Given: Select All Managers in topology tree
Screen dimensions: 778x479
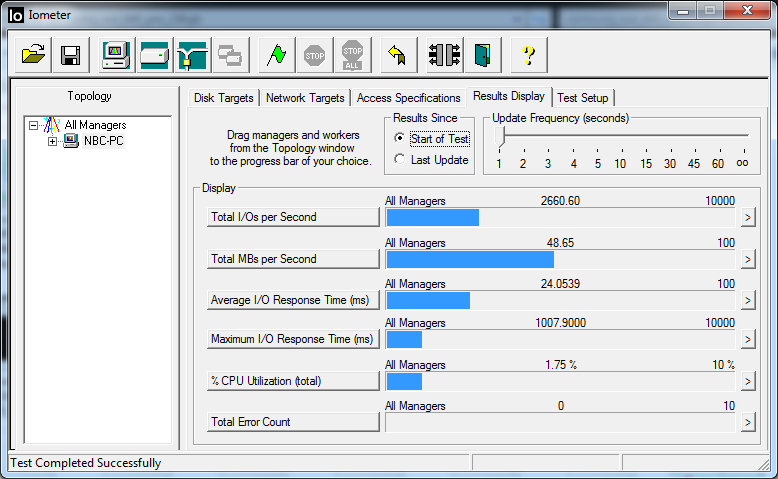Looking at the screenshot, I should pos(95,125).
